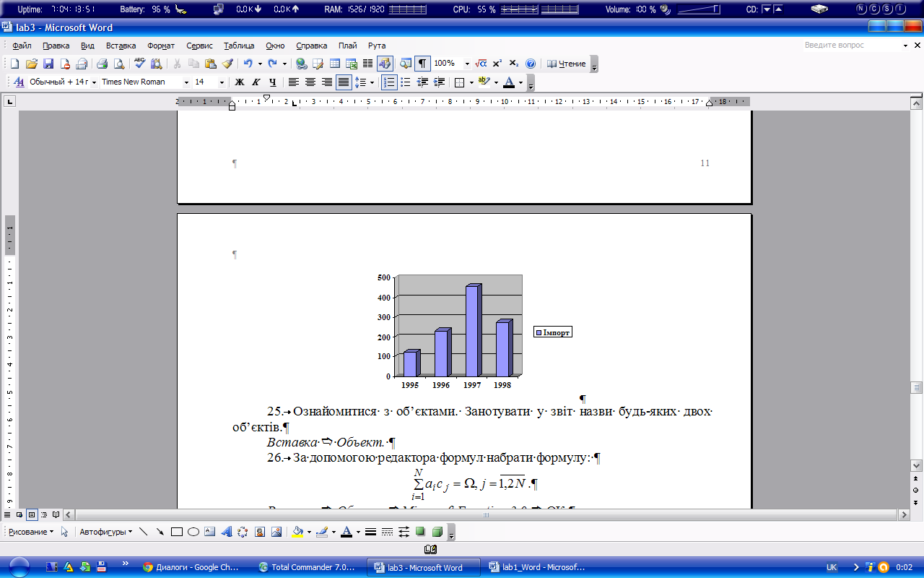924x578 pixels.
Task: Insert clip art from the drawing toolbar
Action: 259,532
